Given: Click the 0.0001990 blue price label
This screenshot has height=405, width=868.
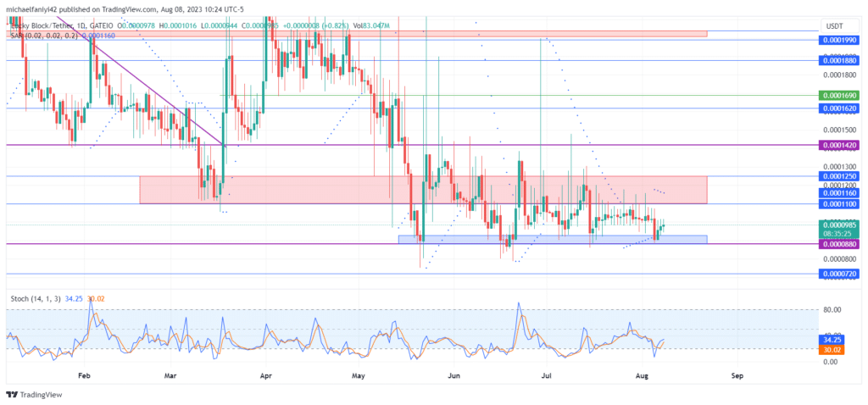Looking at the screenshot, I should (839, 41).
